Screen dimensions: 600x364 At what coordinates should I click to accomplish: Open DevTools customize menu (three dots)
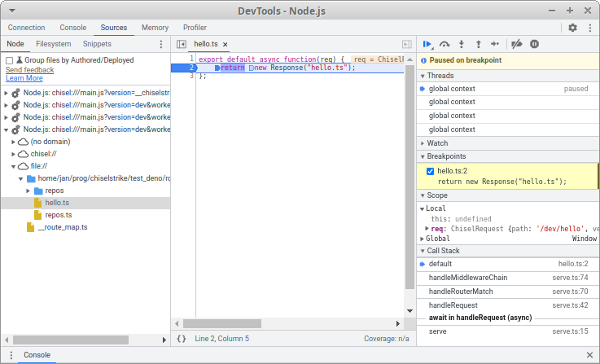pyautogui.click(x=590, y=28)
